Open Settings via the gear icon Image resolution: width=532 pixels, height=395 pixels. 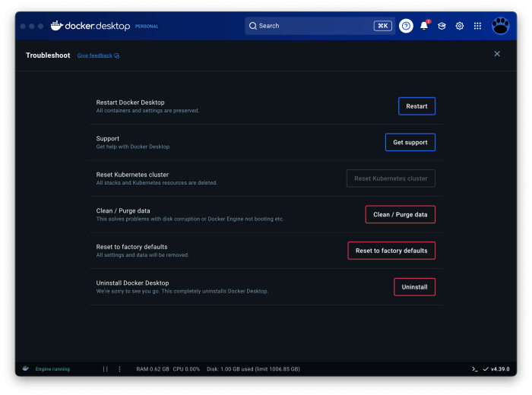460,26
